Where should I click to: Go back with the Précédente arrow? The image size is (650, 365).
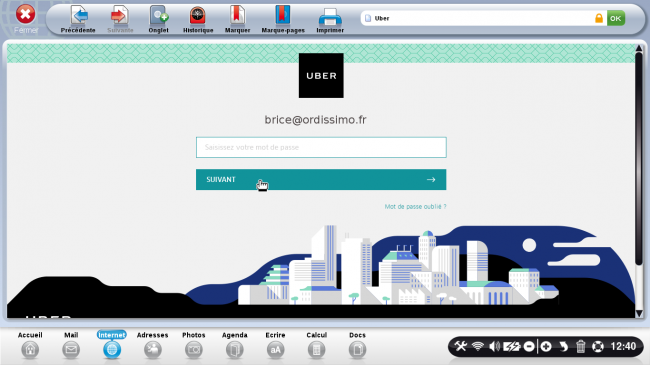tap(78, 19)
